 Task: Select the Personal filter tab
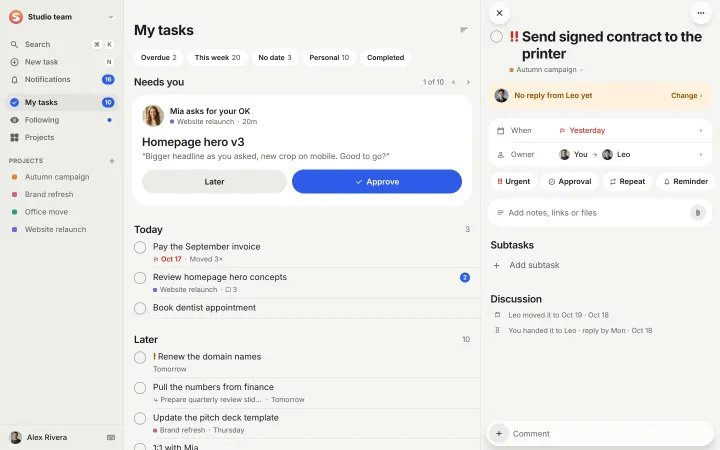point(329,57)
